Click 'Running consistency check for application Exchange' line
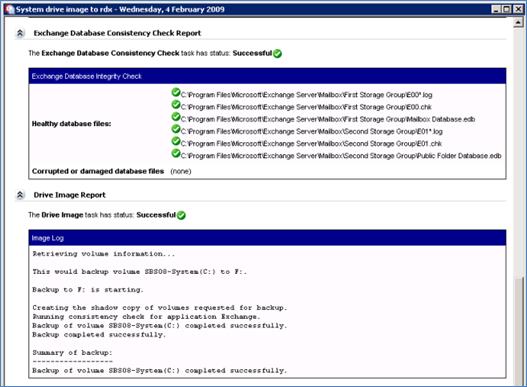This screenshot has height=387, width=527. click(x=146, y=317)
